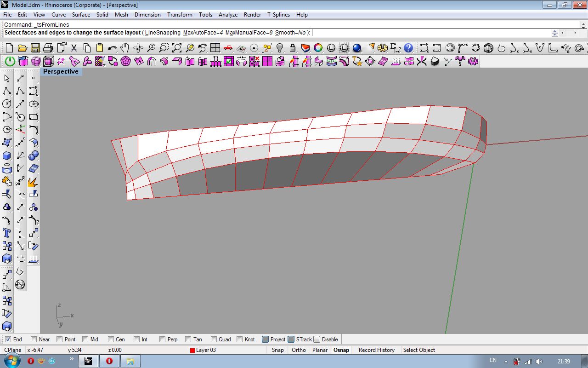Toggle Ortho mode in status bar
Viewport: 588px width, 368px height.
pyautogui.click(x=299, y=350)
